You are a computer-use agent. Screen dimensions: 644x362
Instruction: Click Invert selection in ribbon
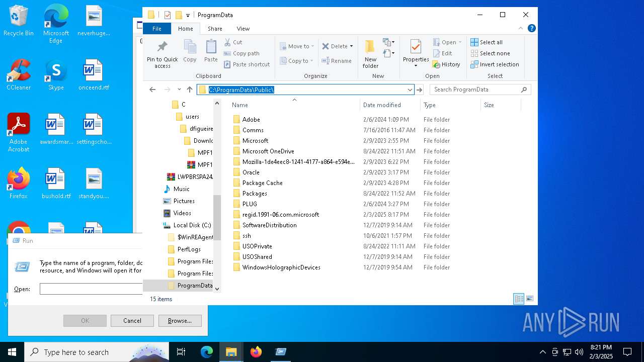pyautogui.click(x=495, y=64)
